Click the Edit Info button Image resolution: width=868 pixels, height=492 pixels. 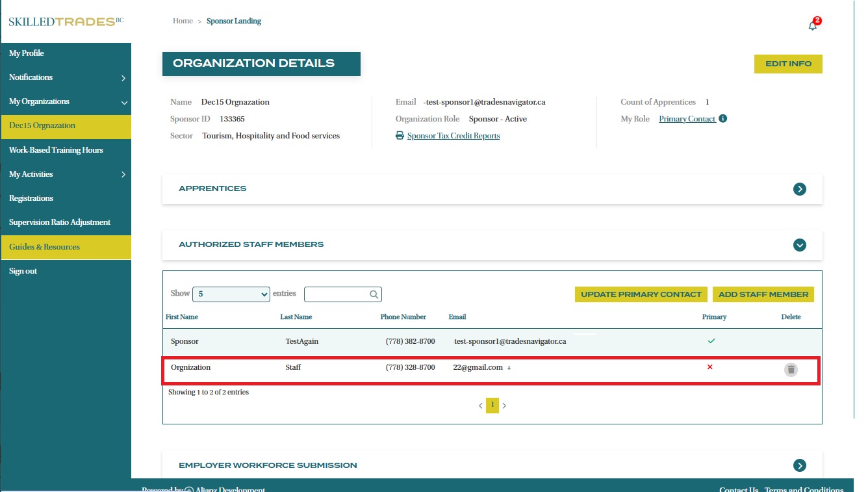pos(788,64)
